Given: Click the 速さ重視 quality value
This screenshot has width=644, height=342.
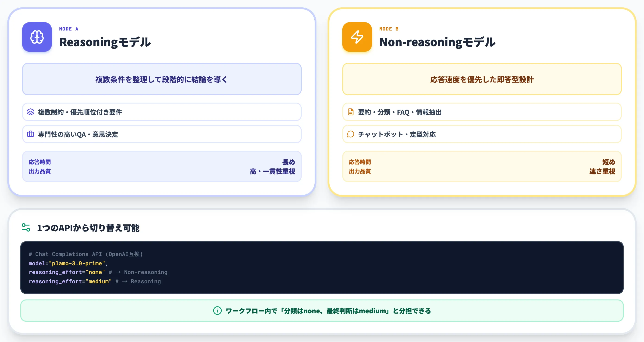Looking at the screenshot, I should 602,171.
